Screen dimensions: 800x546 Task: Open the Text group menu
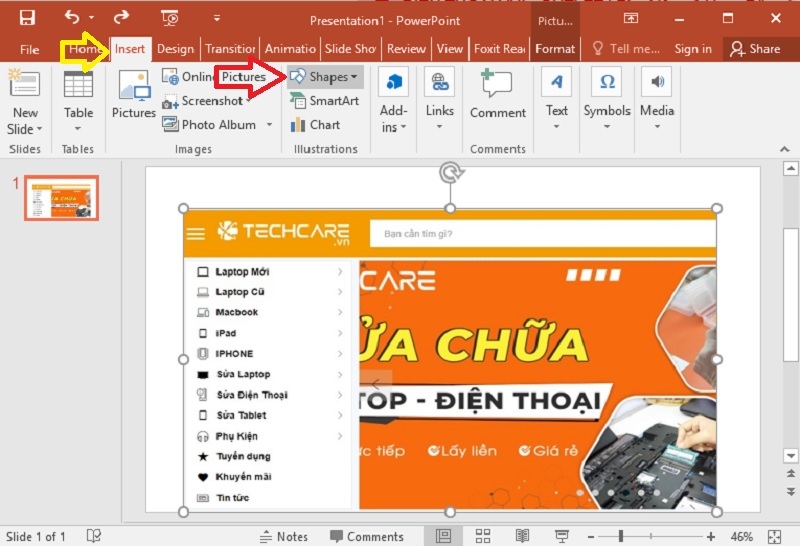pyautogui.click(x=557, y=100)
